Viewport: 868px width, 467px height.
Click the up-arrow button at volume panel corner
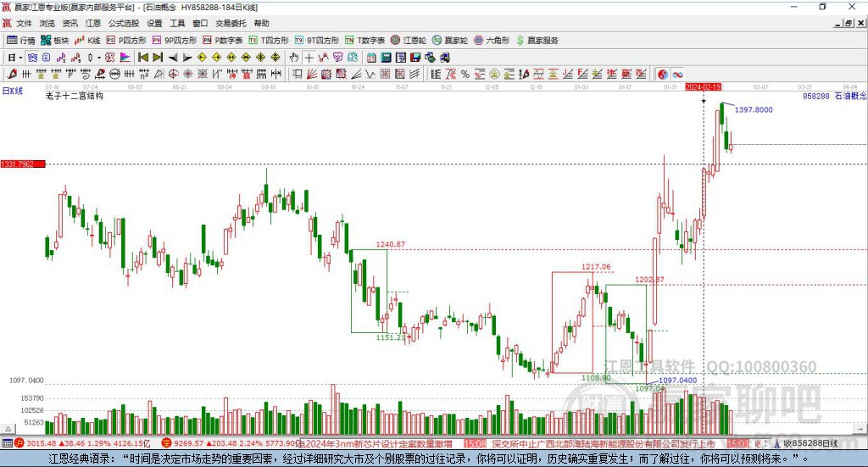click(8, 429)
